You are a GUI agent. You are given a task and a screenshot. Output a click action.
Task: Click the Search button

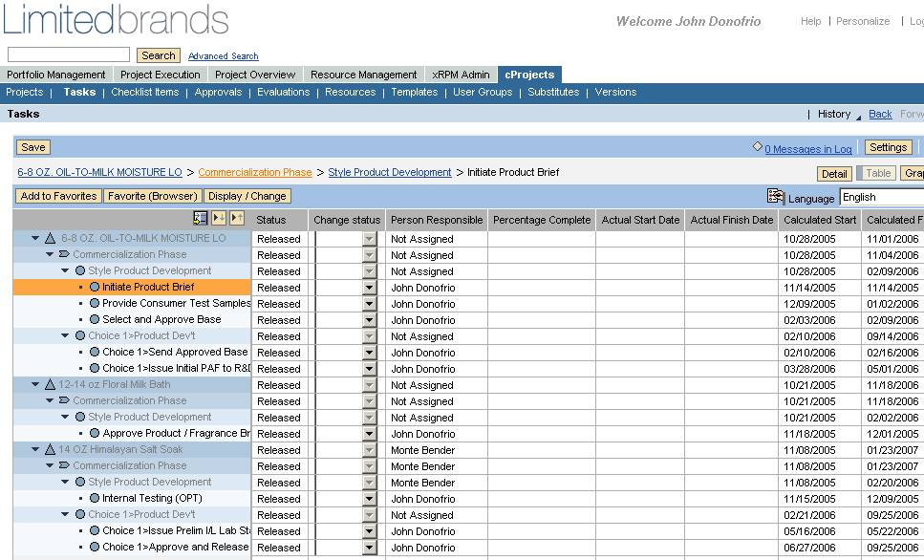click(x=159, y=55)
